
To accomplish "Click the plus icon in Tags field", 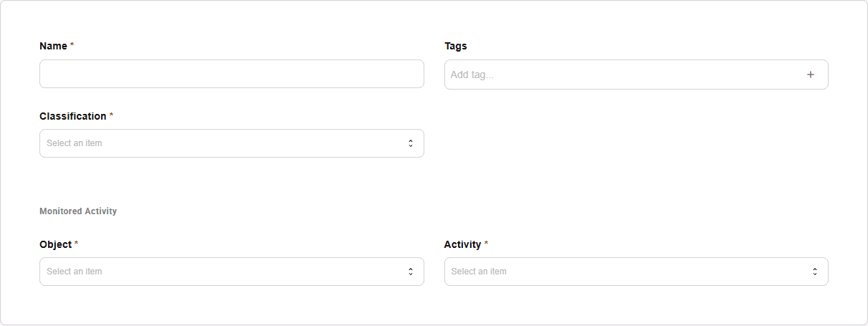I will pyautogui.click(x=811, y=75).
